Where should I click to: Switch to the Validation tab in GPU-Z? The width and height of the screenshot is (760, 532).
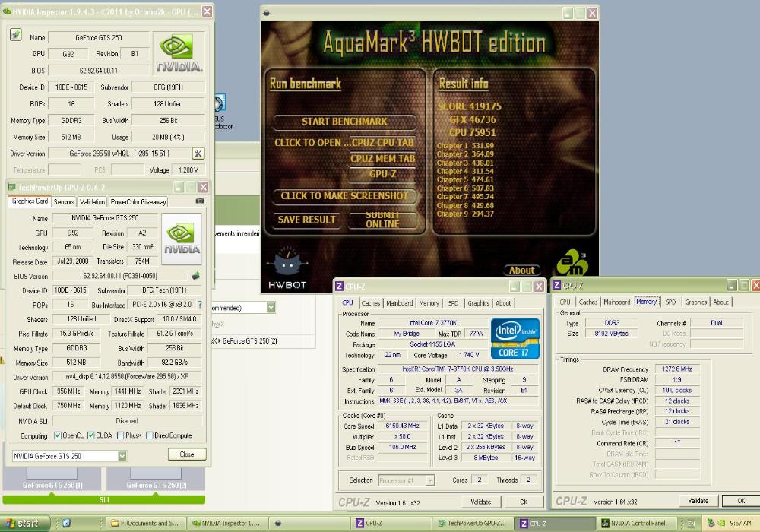(x=92, y=202)
